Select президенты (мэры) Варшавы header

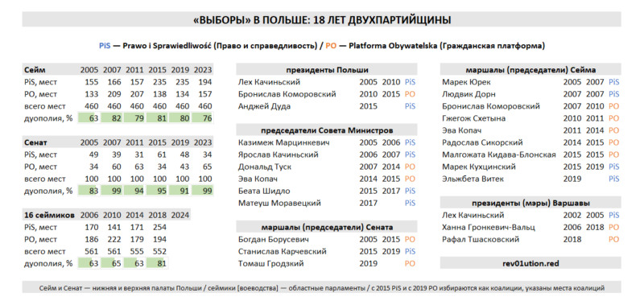pos(530,203)
